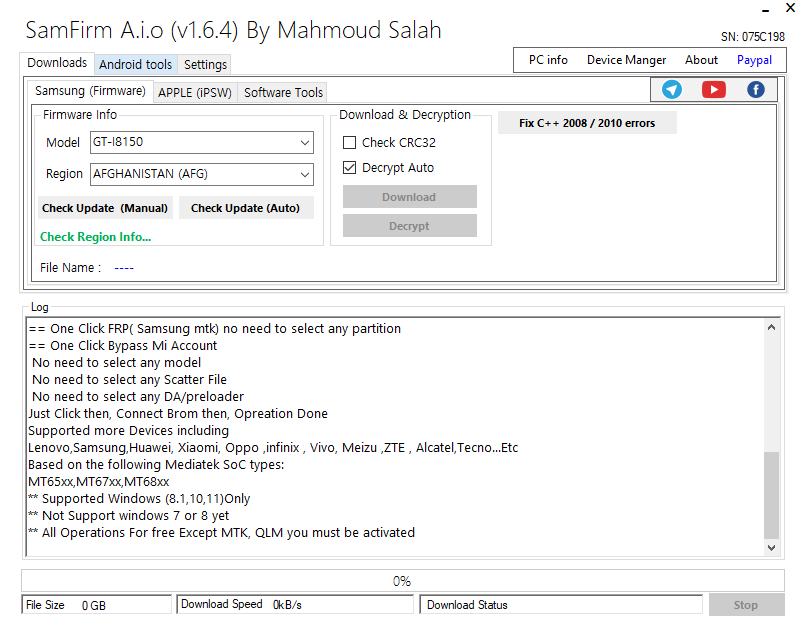Viewport: 804px width, 634px height.
Task: Click the greyed Download button
Action: pyautogui.click(x=409, y=197)
